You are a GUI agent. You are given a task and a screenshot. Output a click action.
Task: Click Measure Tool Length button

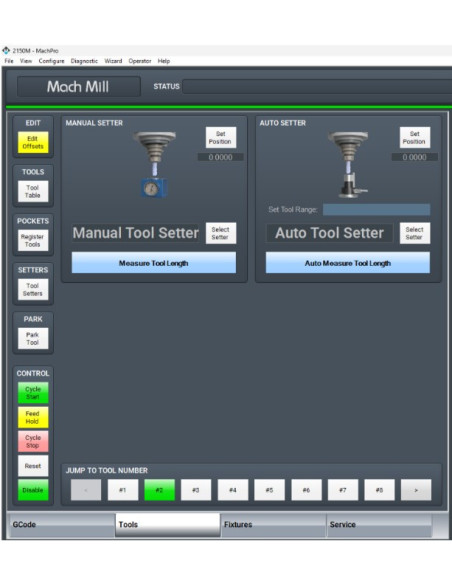pos(154,263)
